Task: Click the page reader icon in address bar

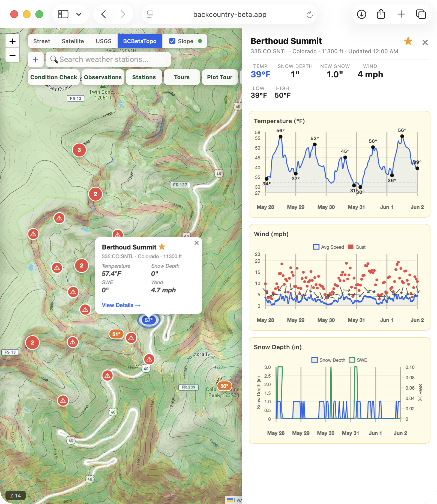Action: tap(150, 14)
